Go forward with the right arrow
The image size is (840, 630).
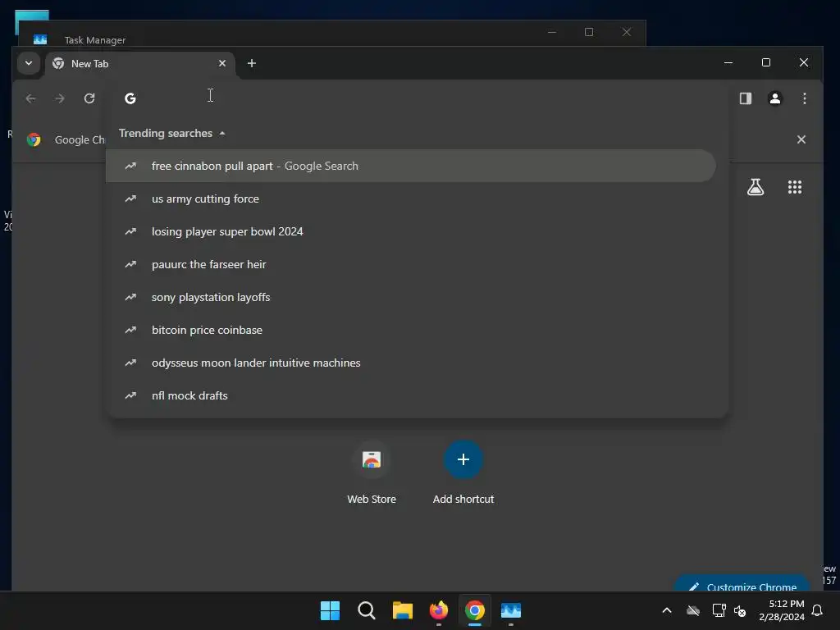coord(60,98)
